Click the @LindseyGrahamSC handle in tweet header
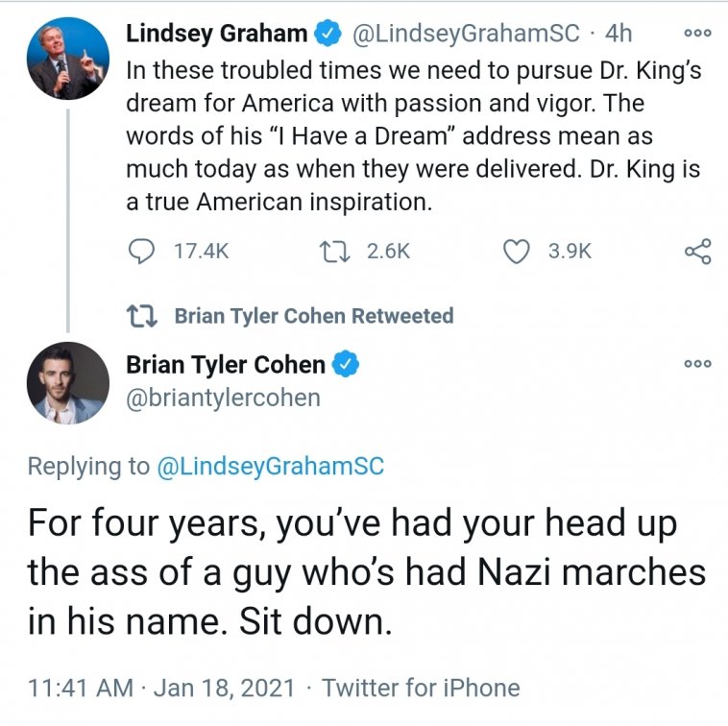The width and height of the screenshot is (728, 726). (468, 34)
